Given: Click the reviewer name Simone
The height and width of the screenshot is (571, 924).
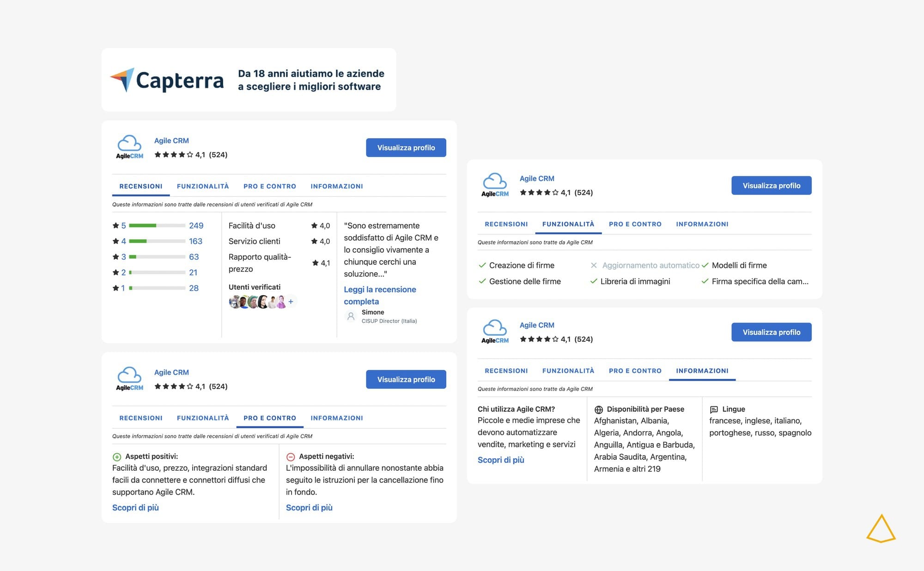Looking at the screenshot, I should (373, 312).
